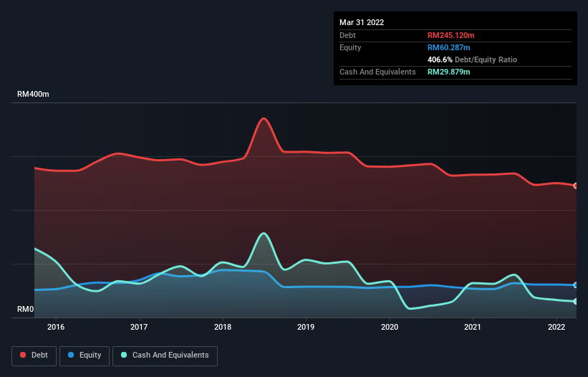The image size is (588, 377).
Task: Toggle the Debt series legend button
Action: (34, 355)
